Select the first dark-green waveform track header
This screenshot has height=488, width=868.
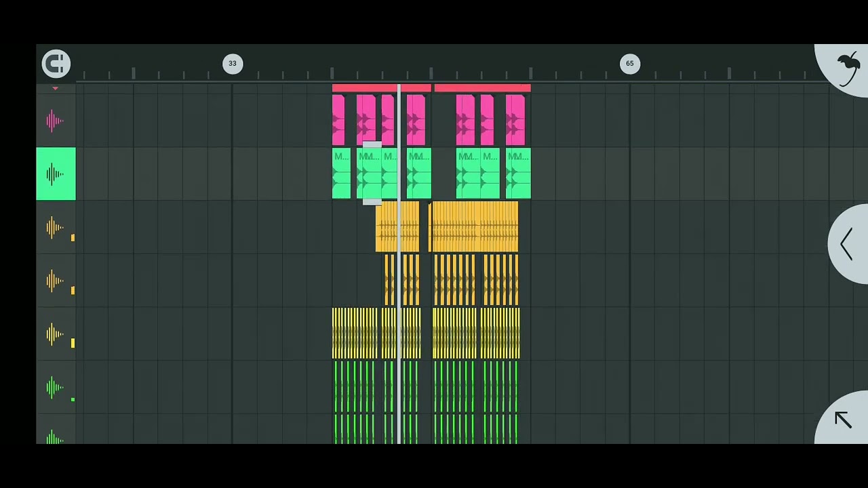(56, 387)
